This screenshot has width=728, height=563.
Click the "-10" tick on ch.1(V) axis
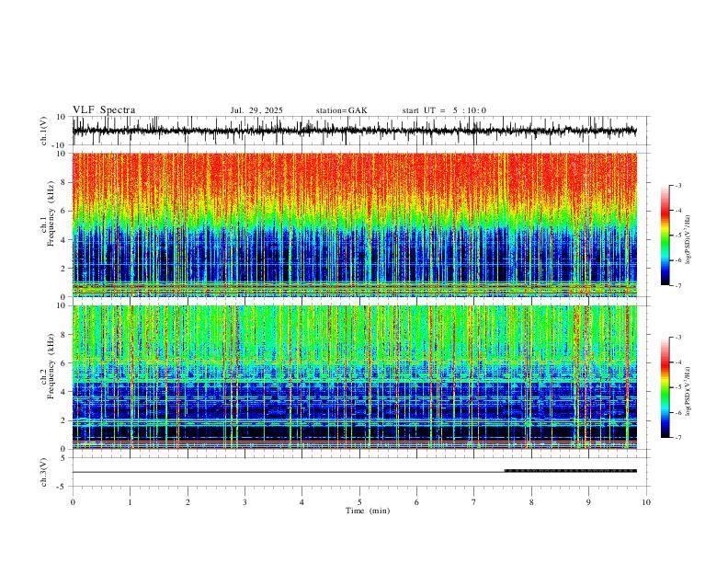click(60, 145)
